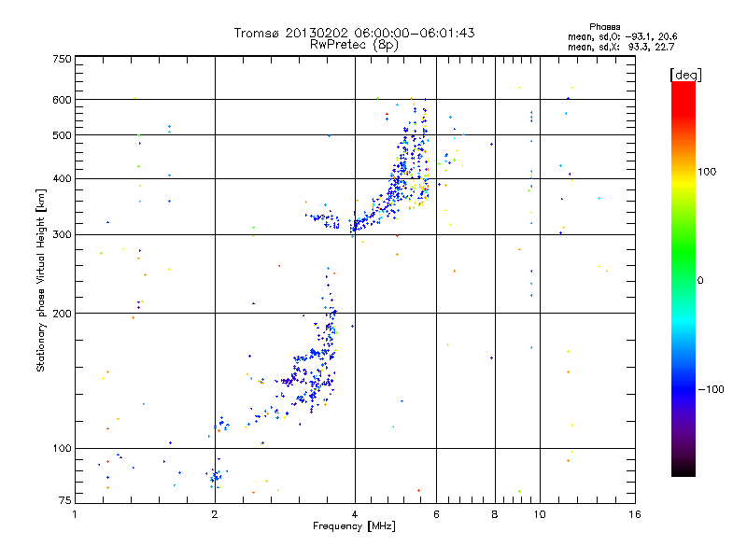Click the '[deg]' colorbar unit label

pyautogui.click(x=685, y=75)
